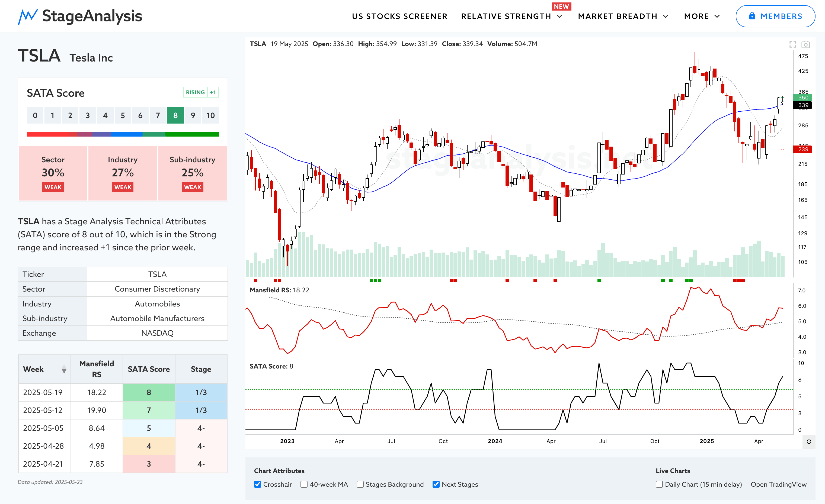Toggle the Next Stages checkbox

(436, 484)
